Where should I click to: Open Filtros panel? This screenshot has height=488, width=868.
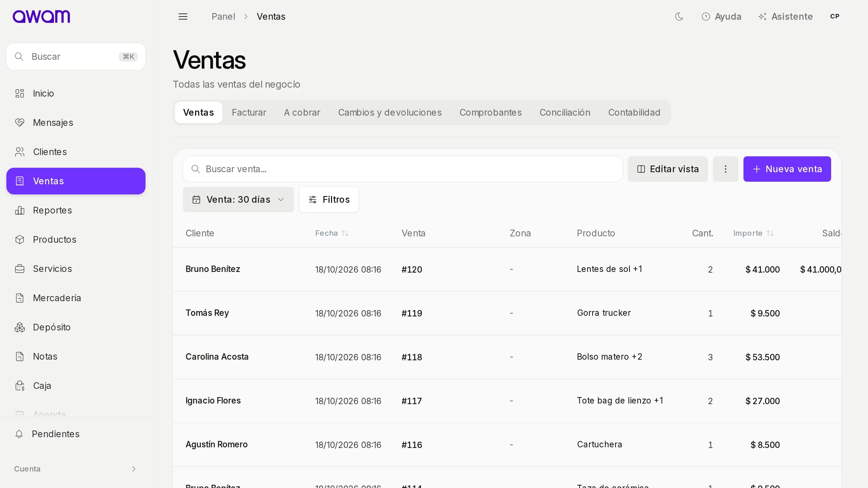tap(329, 200)
